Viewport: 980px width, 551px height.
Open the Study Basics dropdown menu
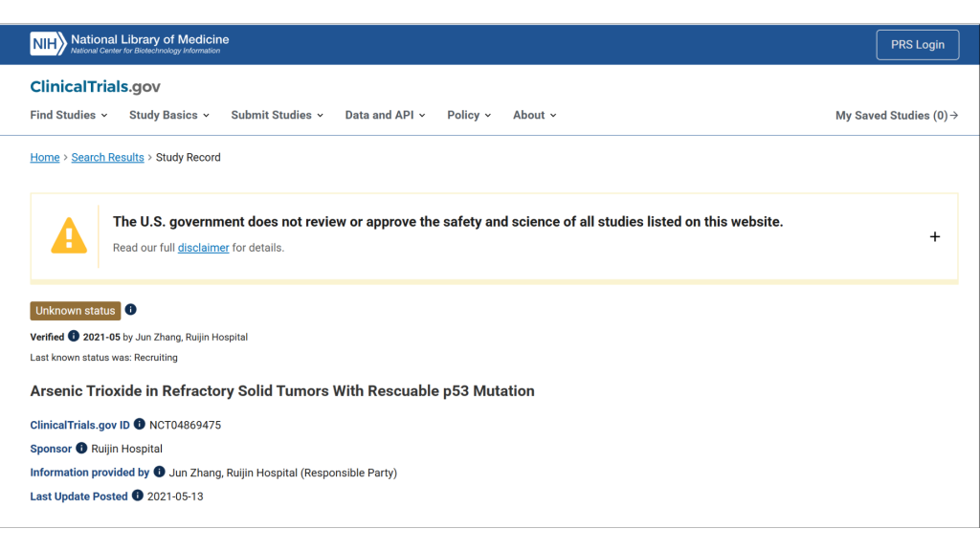coord(168,115)
